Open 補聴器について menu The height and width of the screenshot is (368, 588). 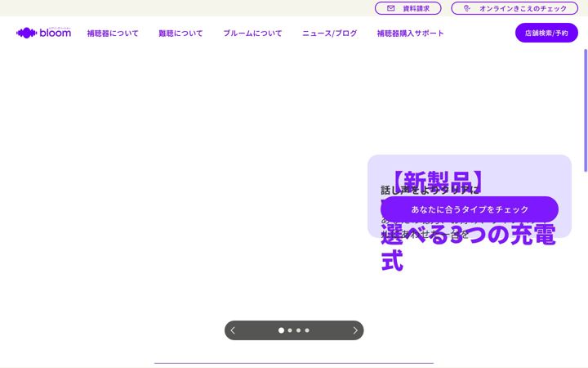pos(113,33)
